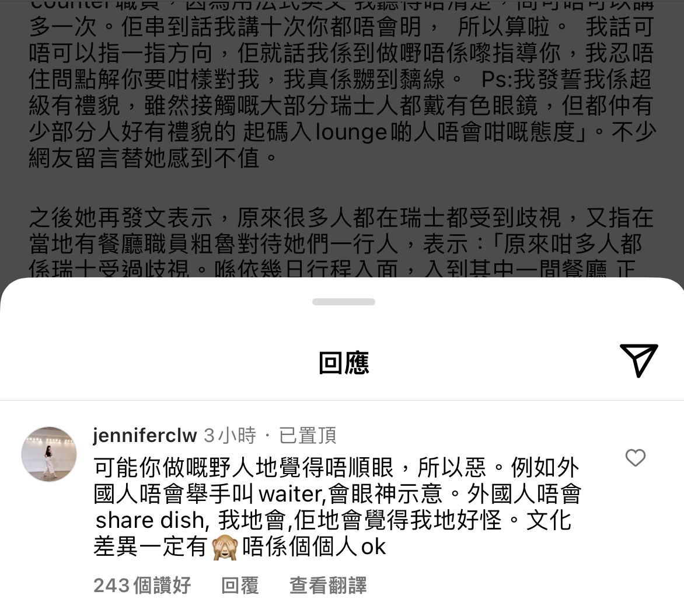The width and height of the screenshot is (684, 616).
Task: Open jenniferclw's profile picture
Action: (x=49, y=454)
